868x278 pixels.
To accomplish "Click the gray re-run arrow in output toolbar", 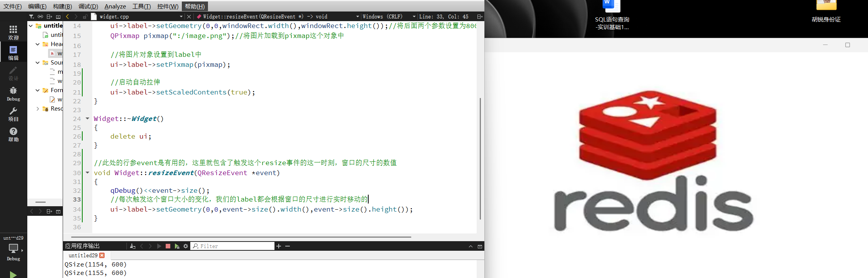I will (159, 246).
